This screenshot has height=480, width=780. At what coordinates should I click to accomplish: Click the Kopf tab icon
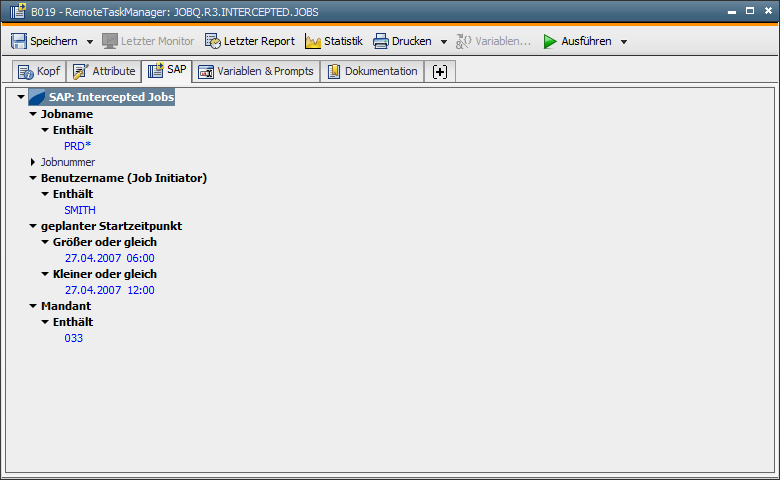26,72
